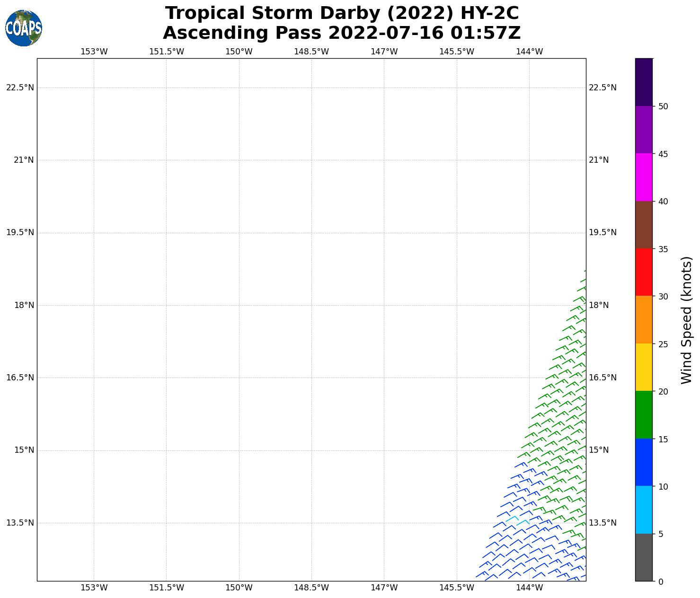Click the 'Wind Speed (knots)' colorbar label
700x598 pixels.
(x=686, y=320)
